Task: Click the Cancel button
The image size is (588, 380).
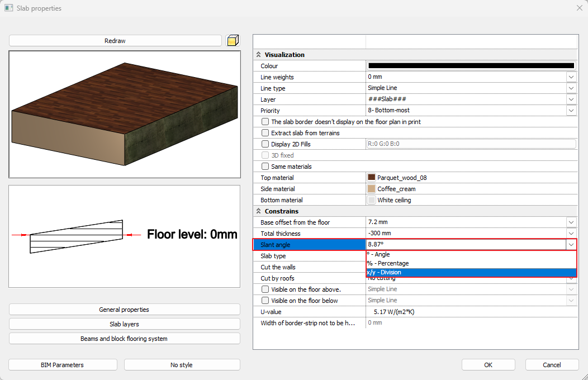Action: pos(552,365)
